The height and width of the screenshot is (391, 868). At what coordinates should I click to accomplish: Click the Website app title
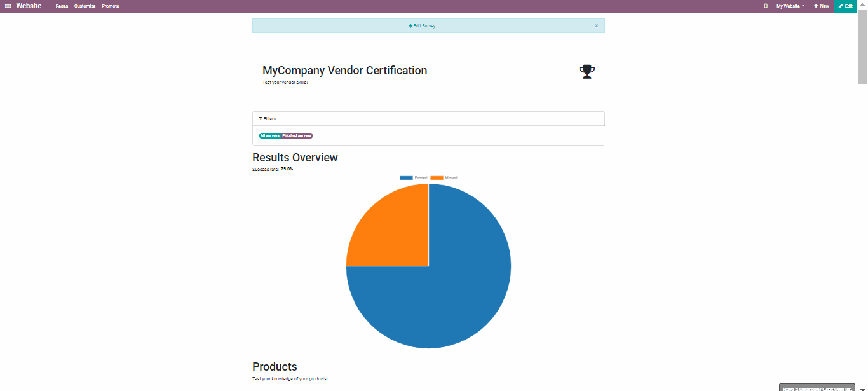click(29, 6)
